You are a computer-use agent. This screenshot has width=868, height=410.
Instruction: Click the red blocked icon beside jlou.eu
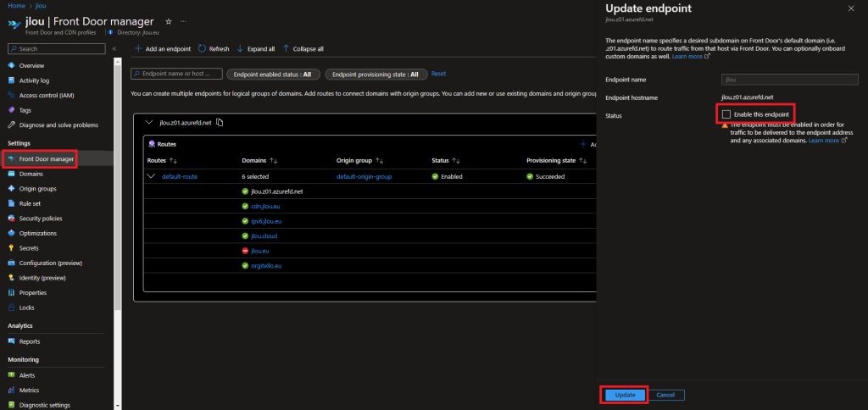(x=245, y=251)
